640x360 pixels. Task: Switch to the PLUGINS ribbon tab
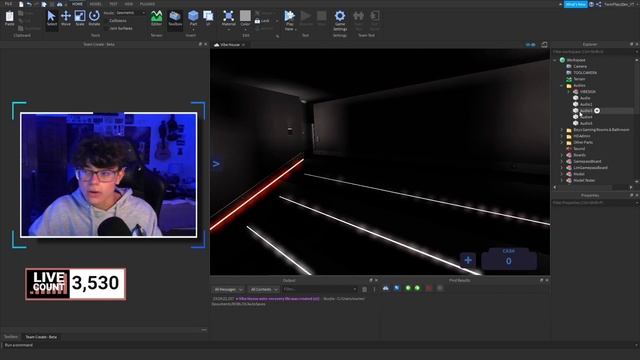point(147,4)
